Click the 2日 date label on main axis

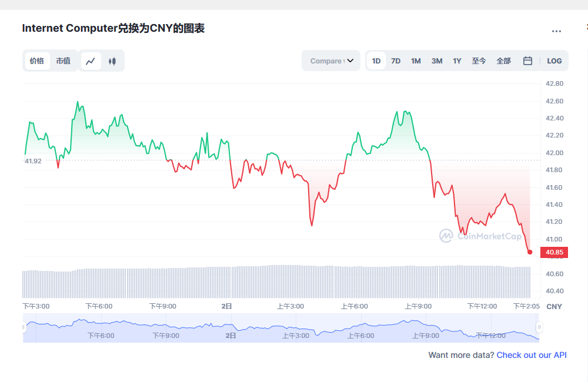point(226,306)
